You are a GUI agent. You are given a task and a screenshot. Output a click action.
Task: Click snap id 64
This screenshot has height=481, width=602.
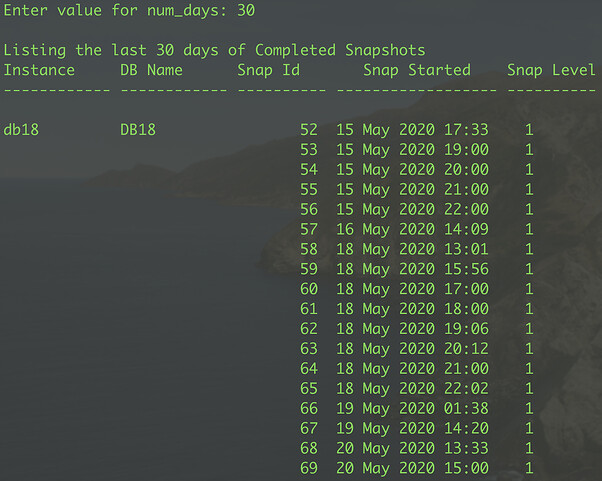click(x=309, y=369)
